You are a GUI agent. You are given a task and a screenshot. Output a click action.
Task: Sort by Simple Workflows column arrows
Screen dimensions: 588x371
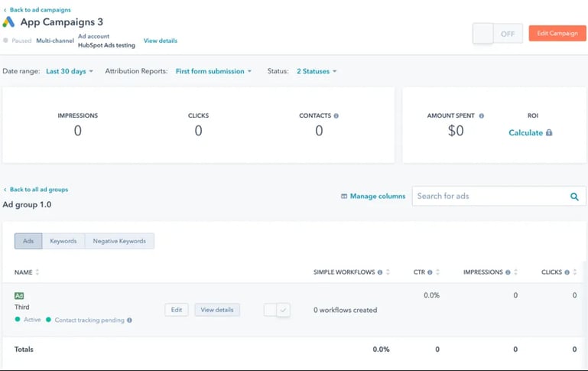click(388, 272)
